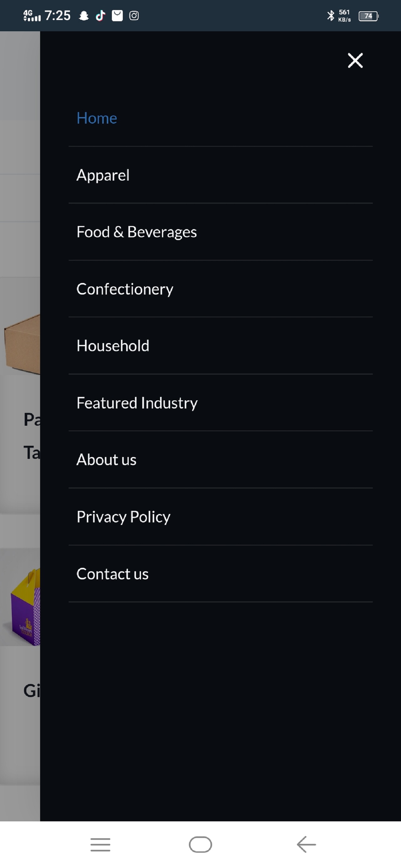Visit the About us page
The width and height of the screenshot is (401, 868).
(106, 460)
